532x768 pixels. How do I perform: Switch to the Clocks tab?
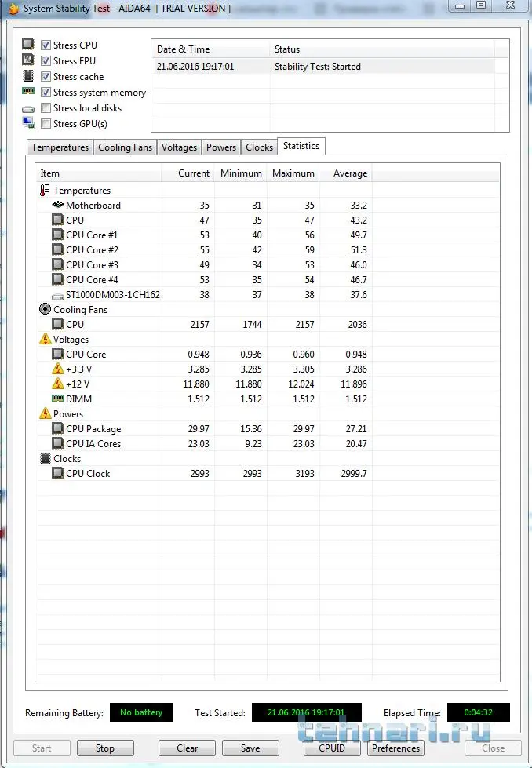(x=259, y=147)
